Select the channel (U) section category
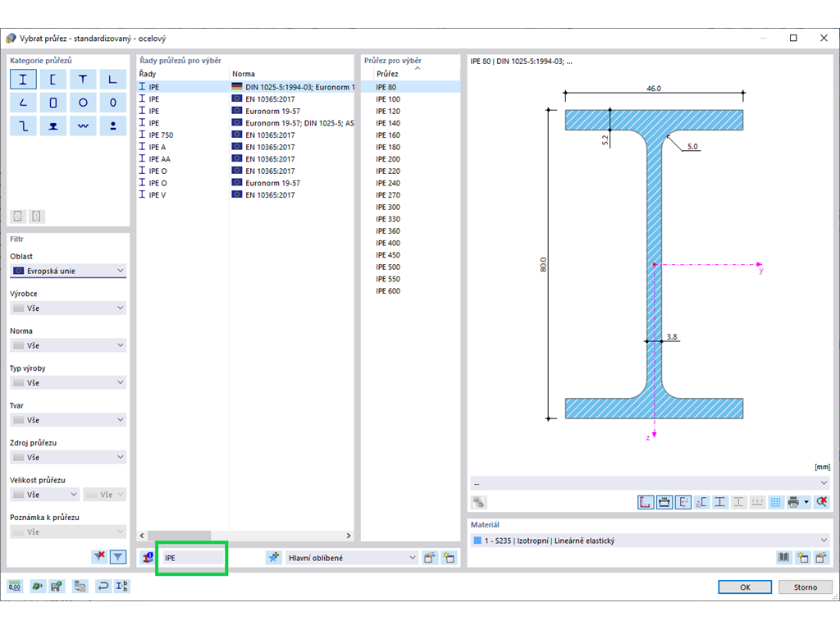Screen dimensions: 840x630 coord(53,80)
